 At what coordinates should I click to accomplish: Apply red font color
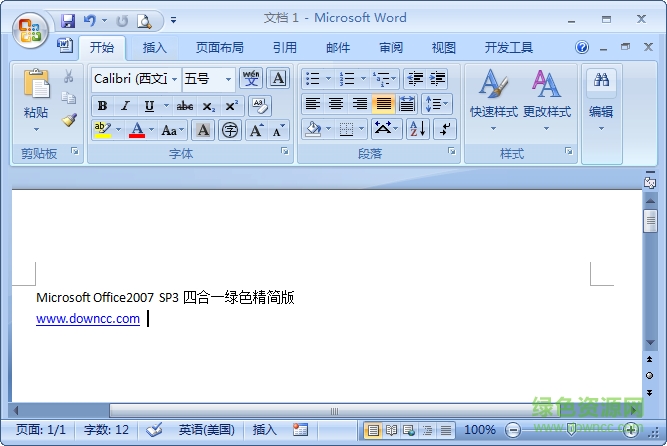(x=137, y=130)
